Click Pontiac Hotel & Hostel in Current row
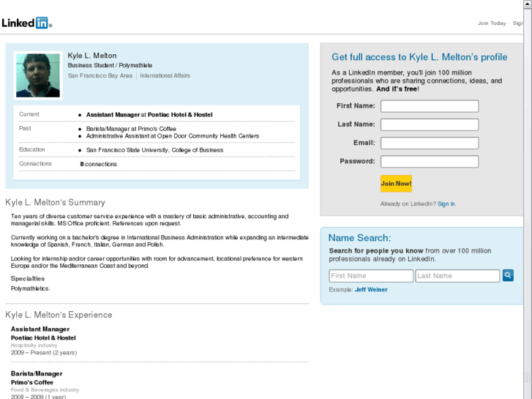Screen dimensions: 532x399 [180, 115]
